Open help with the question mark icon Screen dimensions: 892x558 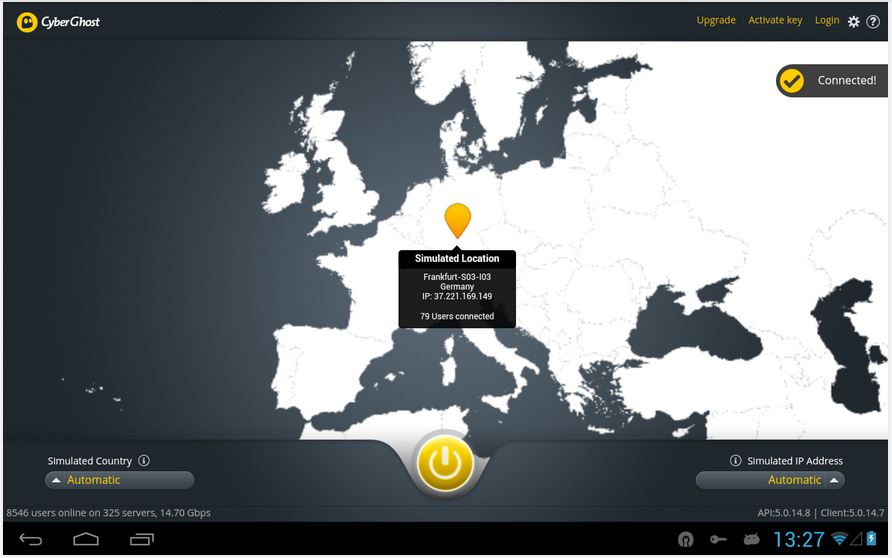[x=873, y=22]
